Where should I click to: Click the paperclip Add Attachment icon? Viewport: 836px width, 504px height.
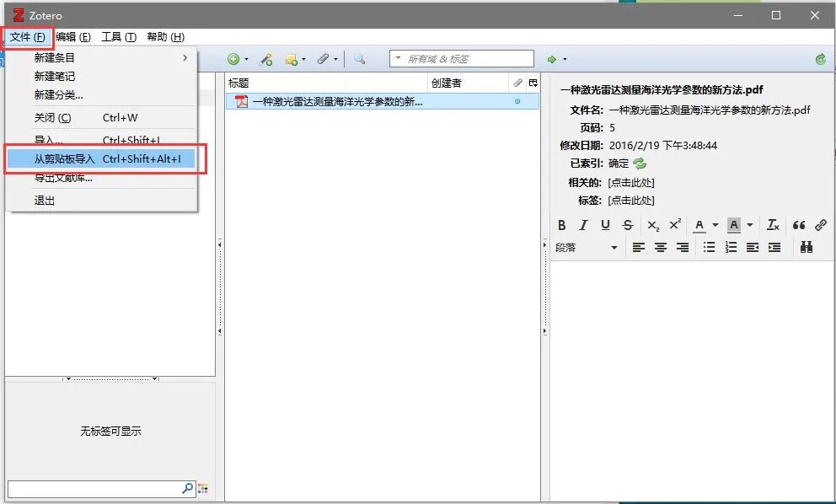point(323,59)
